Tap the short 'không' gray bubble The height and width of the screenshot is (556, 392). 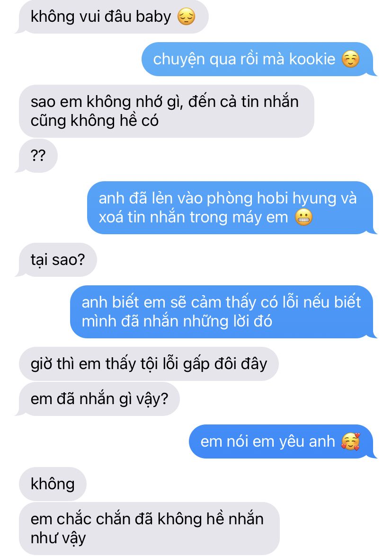[x=53, y=484]
